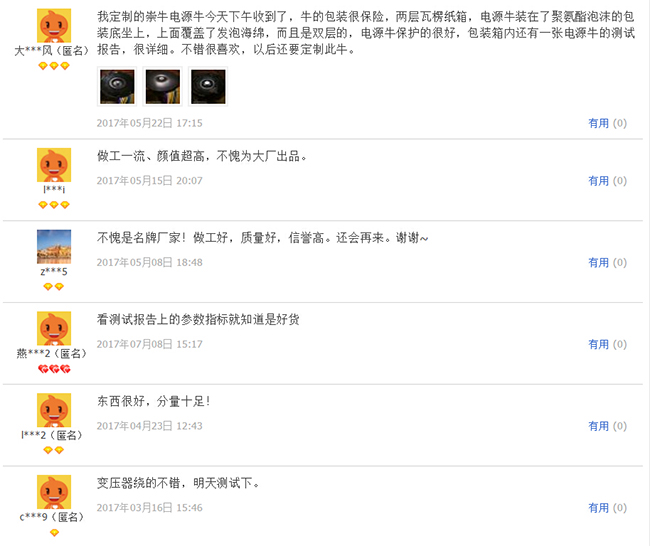Click avatar of reviewer l***i
The height and width of the screenshot is (546, 650).
click(x=54, y=165)
